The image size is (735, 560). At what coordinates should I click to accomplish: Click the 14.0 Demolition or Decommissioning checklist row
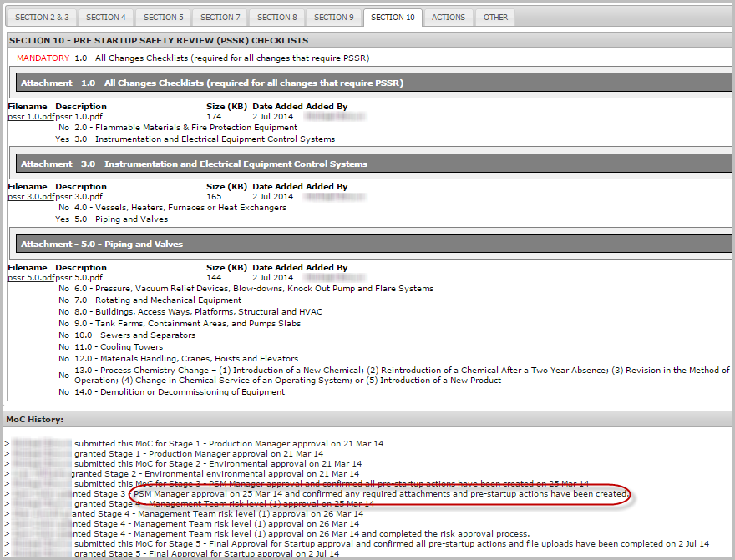[180, 392]
